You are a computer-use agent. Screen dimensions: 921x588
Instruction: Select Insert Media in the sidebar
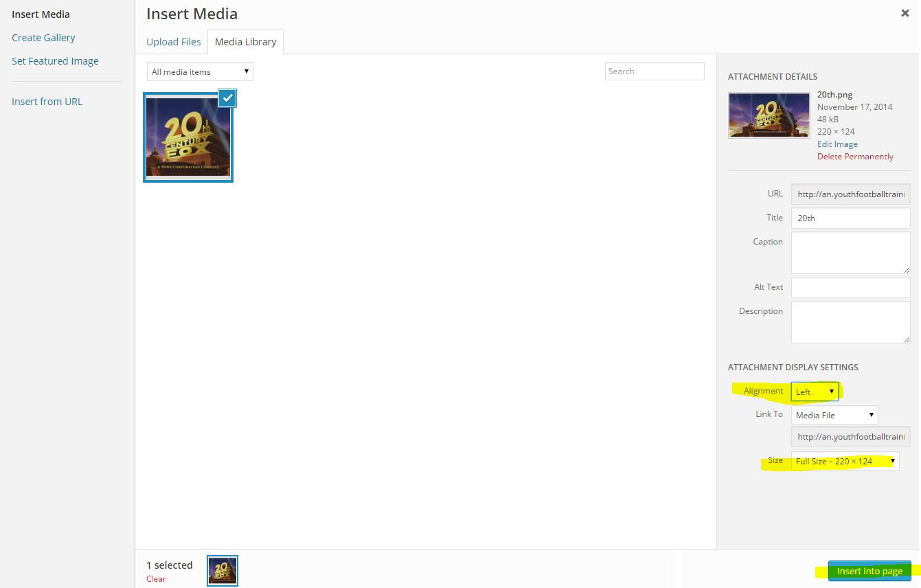(41, 14)
